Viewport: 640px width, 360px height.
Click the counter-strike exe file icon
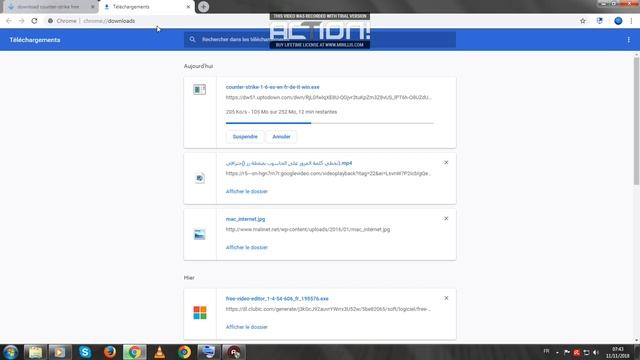coord(200,89)
